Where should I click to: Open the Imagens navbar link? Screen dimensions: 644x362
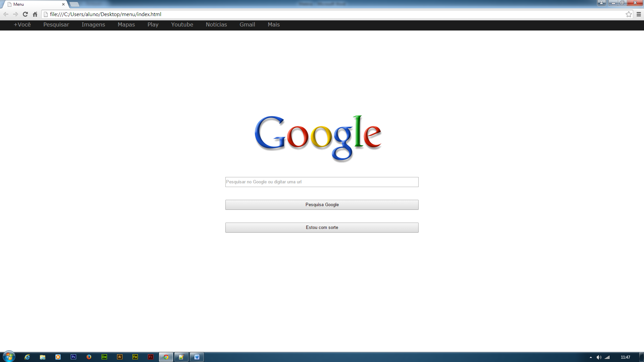point(93,24)
